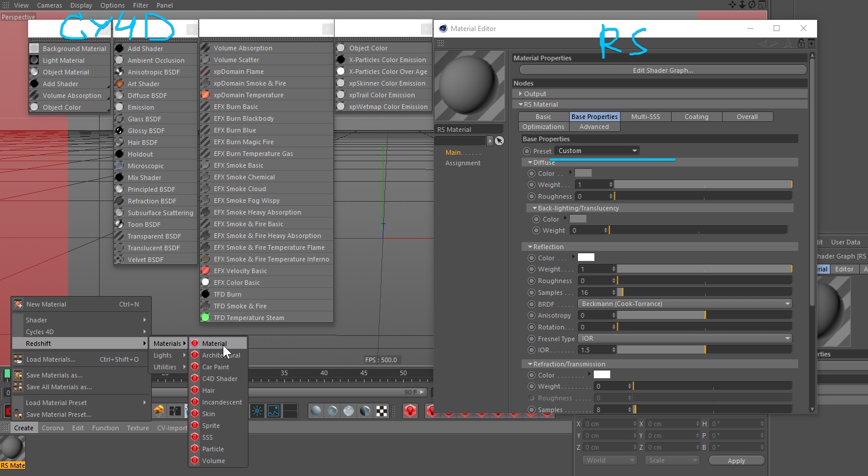Open the Cycles 4D submenu
Image resolution: width=868 pixels, height=476 pixels.
(81, 332)
